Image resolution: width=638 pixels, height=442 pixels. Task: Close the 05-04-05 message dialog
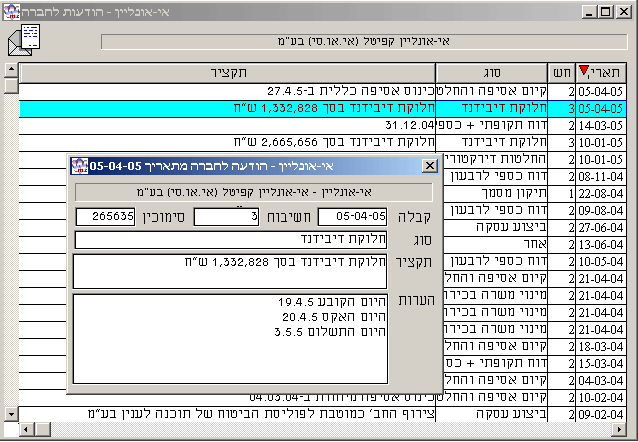pyautogui.click(x=430, y=166)
